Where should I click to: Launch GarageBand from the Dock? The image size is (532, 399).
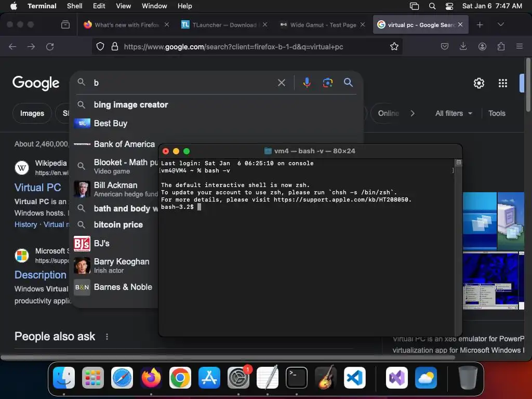(x=326, y=378)
